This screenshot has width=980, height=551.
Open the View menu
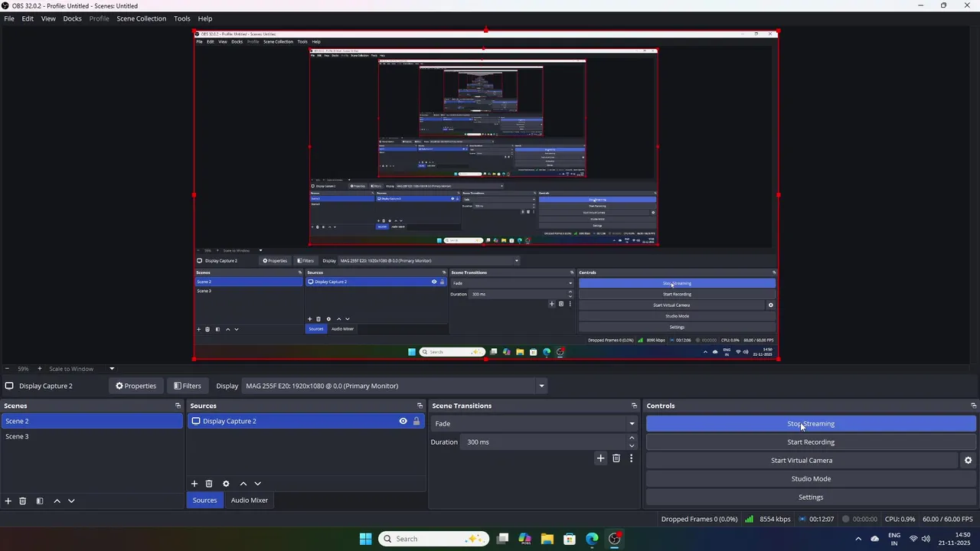(x=48, y=18)
